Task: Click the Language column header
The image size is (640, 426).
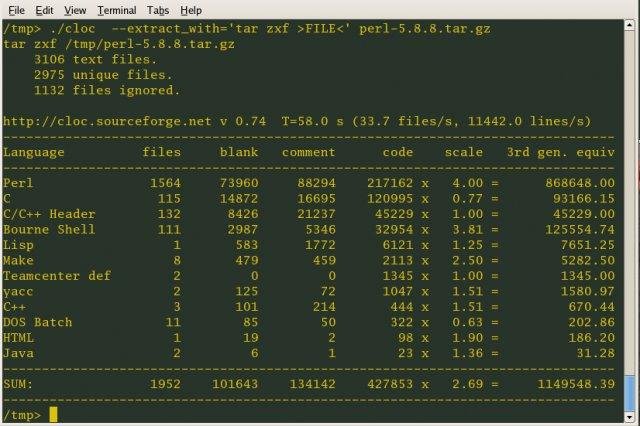Action: [x=34, y=153]
